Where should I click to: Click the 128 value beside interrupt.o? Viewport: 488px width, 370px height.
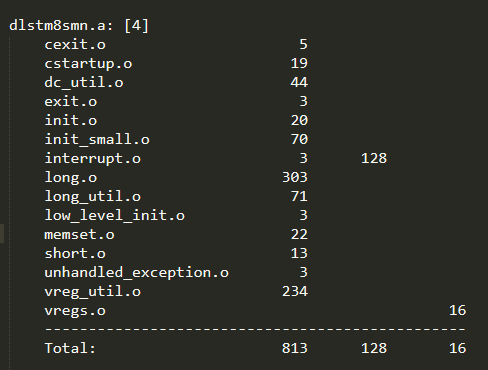(374, 158)
